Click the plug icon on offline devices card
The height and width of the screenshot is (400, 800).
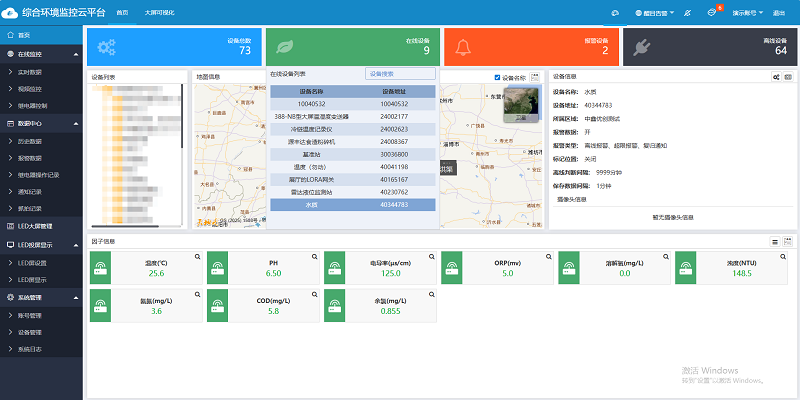pos(642,47)
